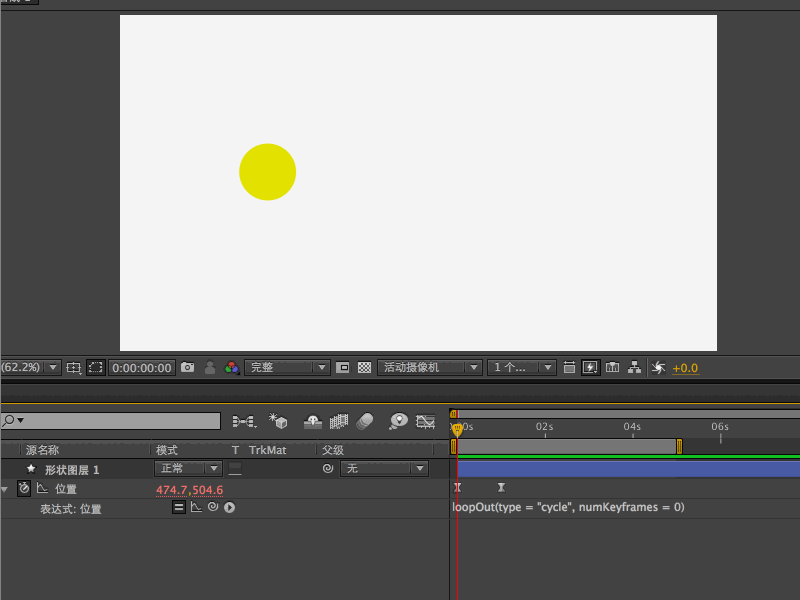The width and height of the screenshot is (800, 600).
Task: Toggle mask and shape path visibility
Action: (95, 367)
